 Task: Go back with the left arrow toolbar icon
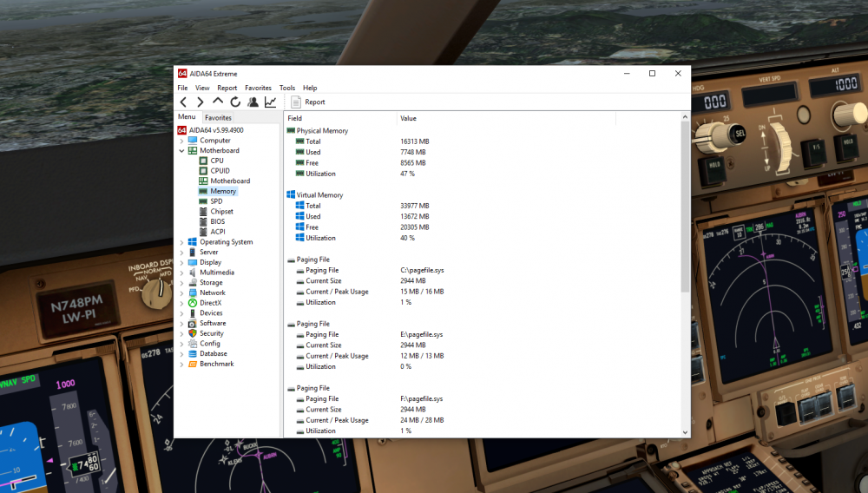(x=183, y=102)
